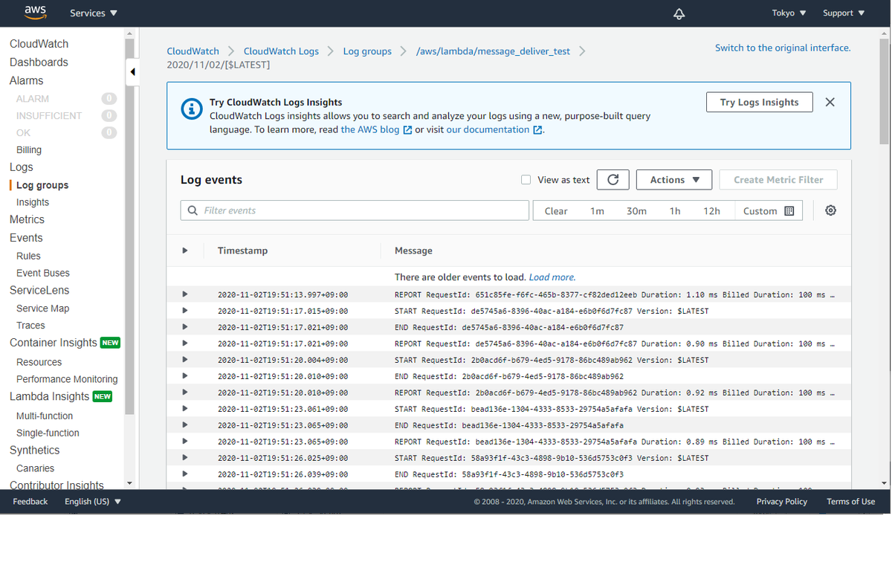
Task: Click the magnifier icon in the filter box
Action: (193, 210)
